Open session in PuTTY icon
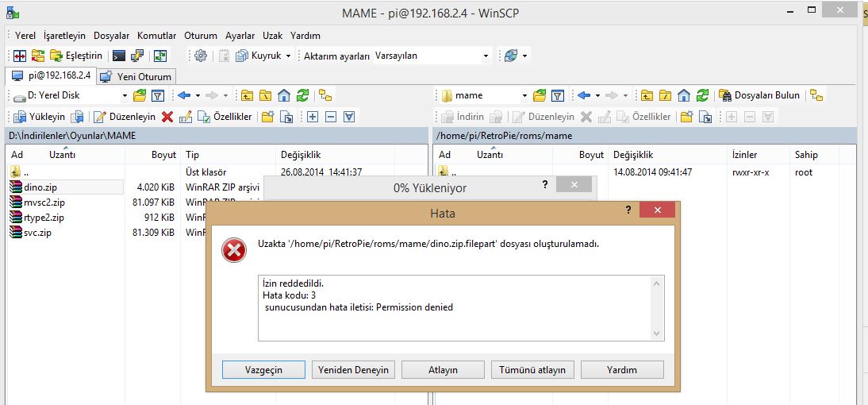This screenshot has height=405, width=868. tap(136, 56)
